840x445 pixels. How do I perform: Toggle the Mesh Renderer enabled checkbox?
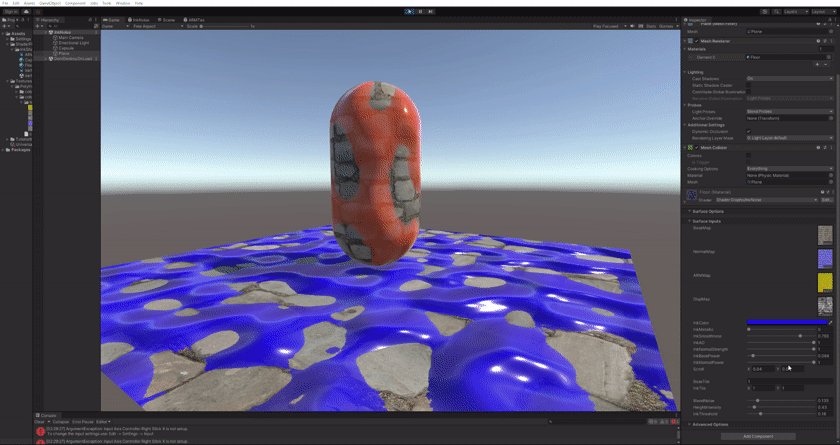tap(697, 41)
